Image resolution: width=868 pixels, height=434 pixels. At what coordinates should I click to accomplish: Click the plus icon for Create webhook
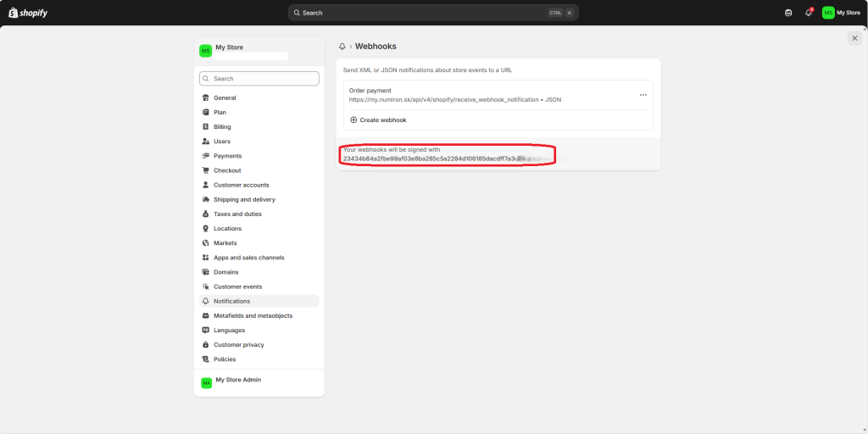point(353,120)
